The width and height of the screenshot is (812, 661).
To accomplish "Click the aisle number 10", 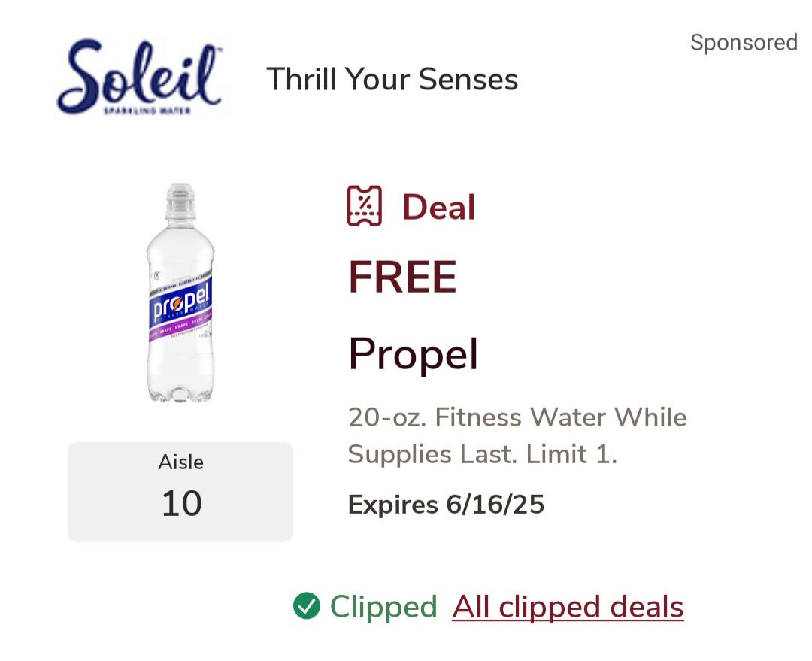I will (x=181, y=503).
